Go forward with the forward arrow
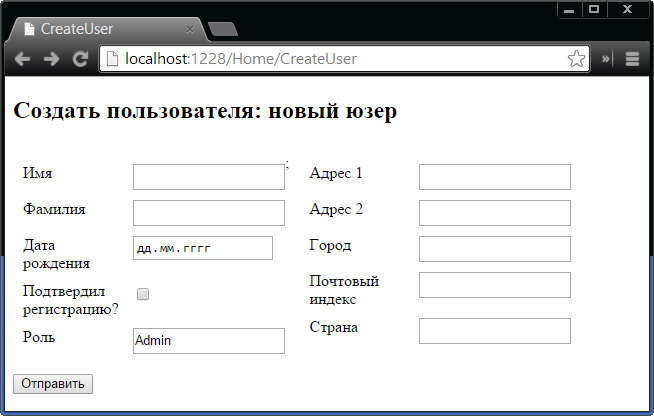 (51, 59)
